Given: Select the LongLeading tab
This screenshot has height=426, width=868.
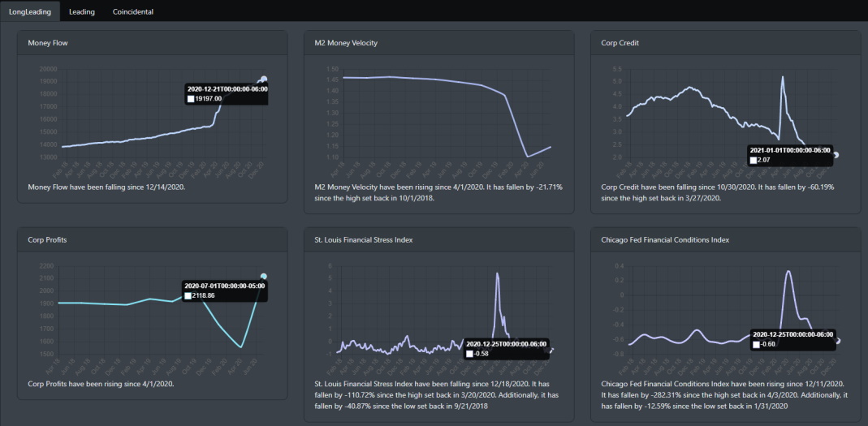Looking at the screenshot, I should click(29, 12).
